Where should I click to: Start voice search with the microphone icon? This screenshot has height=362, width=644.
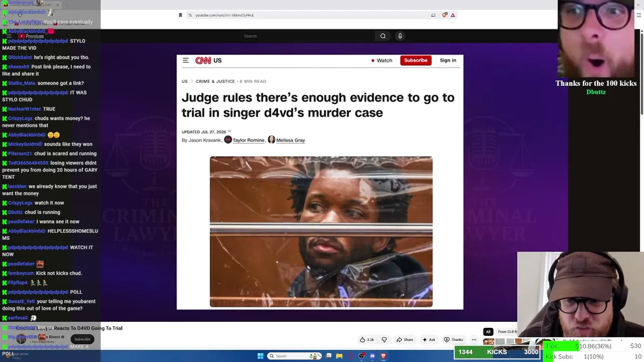tap(400, 36)
